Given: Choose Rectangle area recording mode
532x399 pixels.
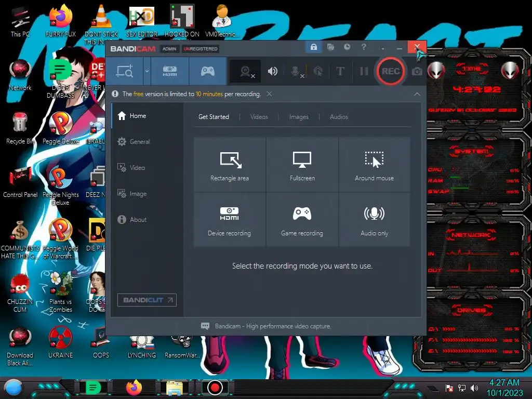Looking at the screenshot, I should pos(230,165).
